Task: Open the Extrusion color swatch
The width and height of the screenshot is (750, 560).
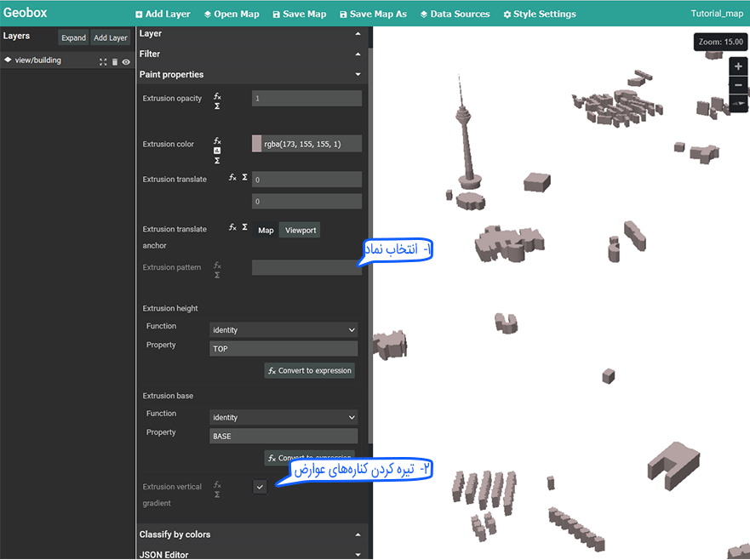Action: click(257, 144)
